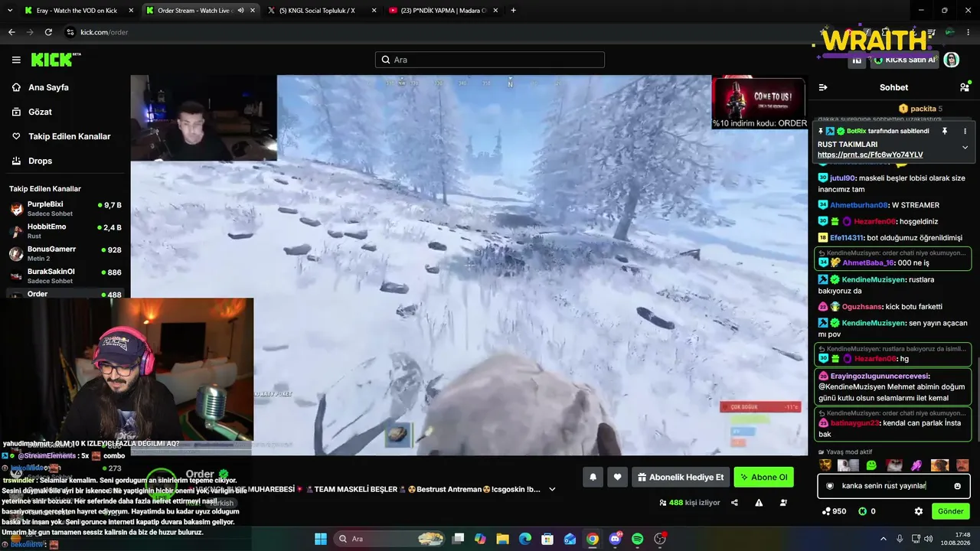Toggle stream notifications bell
Viewport: 980px width, 551px height.
coord(593,478)
